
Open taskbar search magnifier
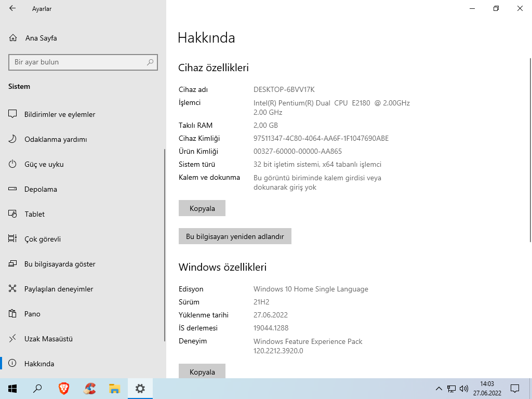pyautogui.click(x=37, y=389)
